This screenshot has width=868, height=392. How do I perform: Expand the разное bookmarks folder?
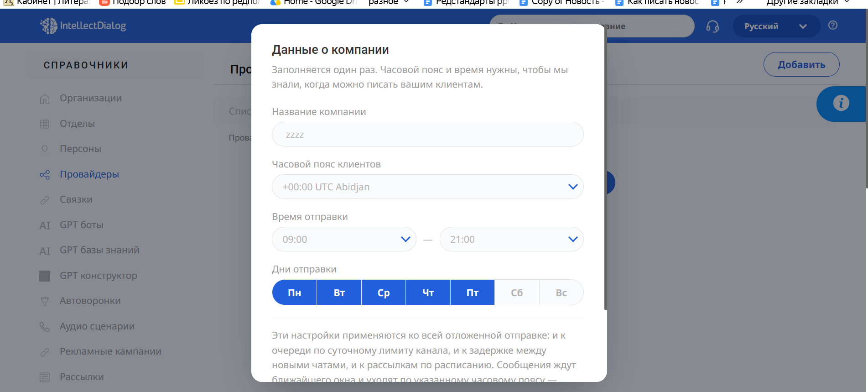389,3
